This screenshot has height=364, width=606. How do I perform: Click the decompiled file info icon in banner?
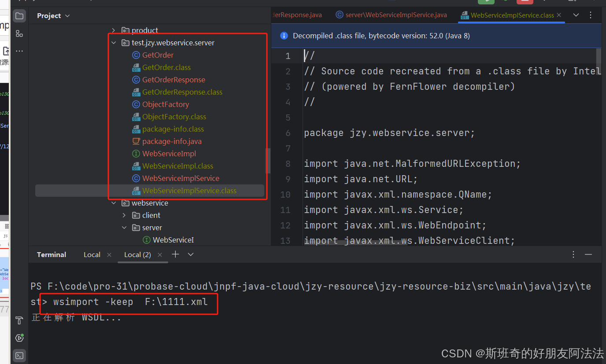pyautogui.click(x=284, y=36)
